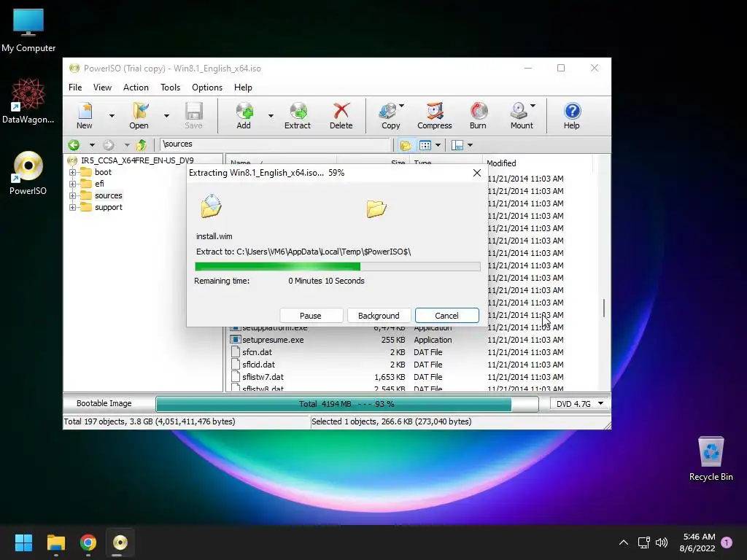
Task: Open File Explorer from taskbar
Action: (55, 542)
